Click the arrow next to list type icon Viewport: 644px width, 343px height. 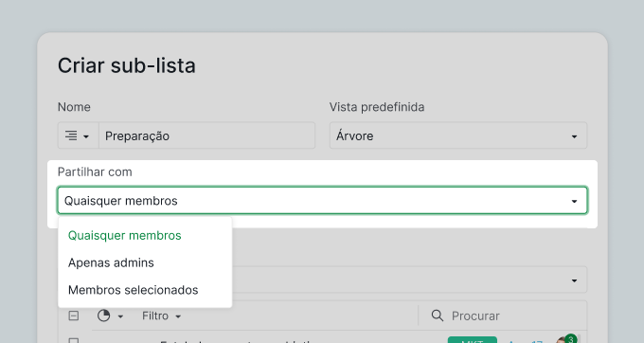coord(86,136)
